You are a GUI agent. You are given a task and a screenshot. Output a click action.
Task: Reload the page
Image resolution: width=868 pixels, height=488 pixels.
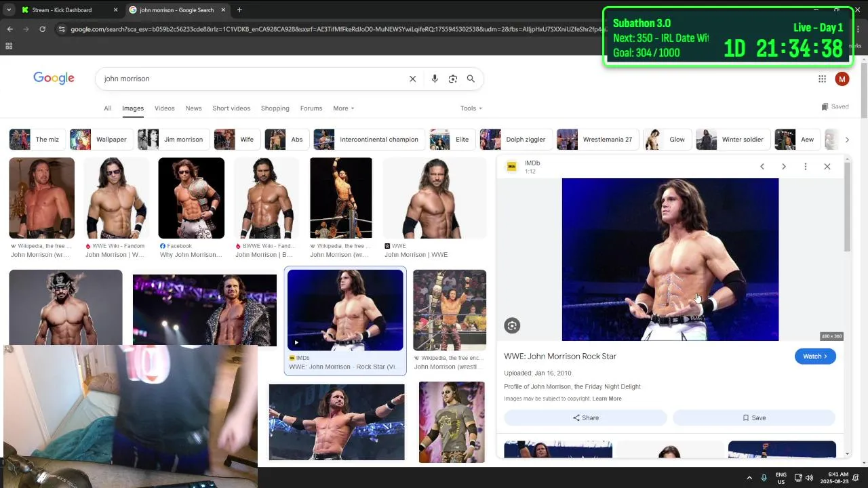click(x=42, y=29)
